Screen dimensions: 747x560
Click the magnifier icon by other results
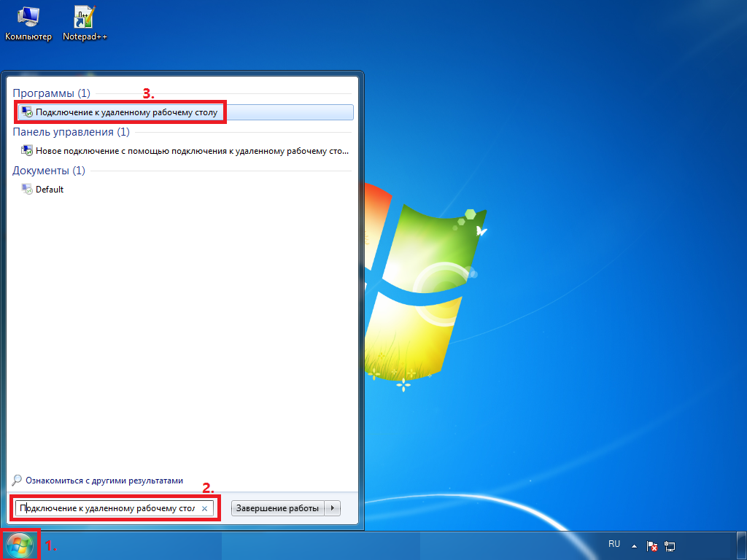coord(18,481)
